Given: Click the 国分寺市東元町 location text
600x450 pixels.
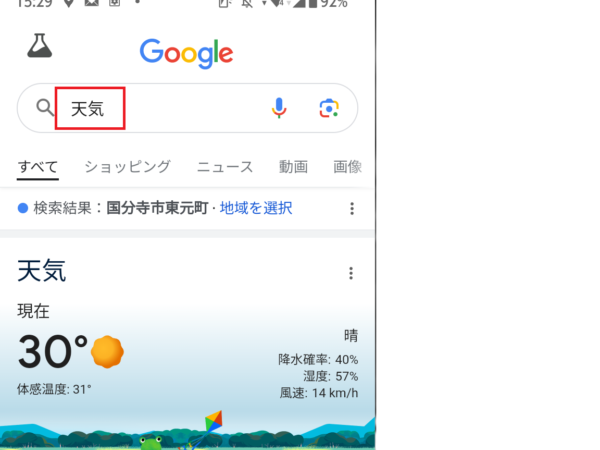Looking at the screenshot, I should 157,208.
